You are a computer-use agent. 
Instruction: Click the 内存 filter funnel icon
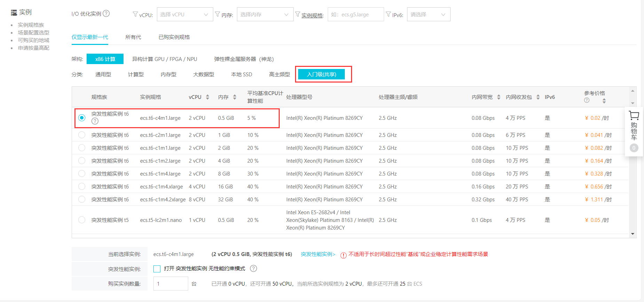click(x=217, y=14)
